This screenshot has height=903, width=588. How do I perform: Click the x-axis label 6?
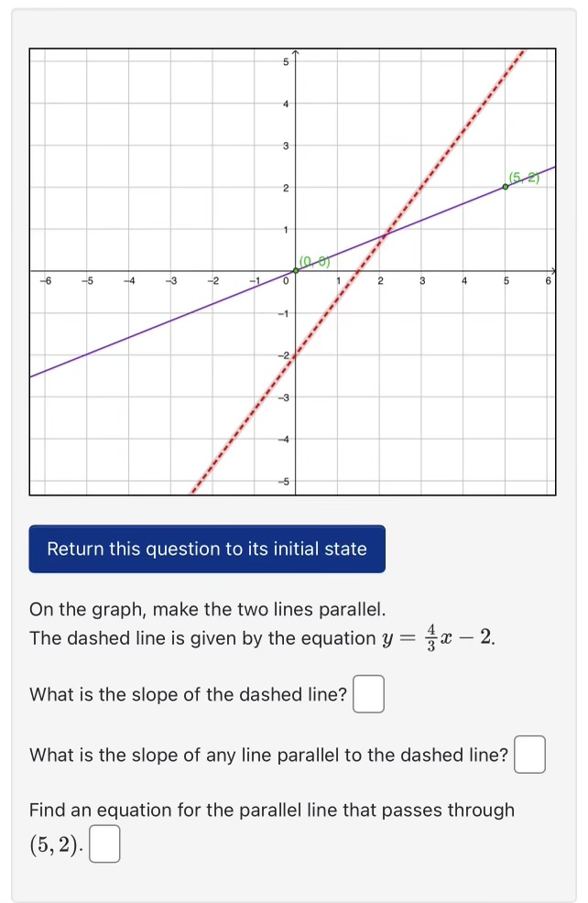(548, 281)
